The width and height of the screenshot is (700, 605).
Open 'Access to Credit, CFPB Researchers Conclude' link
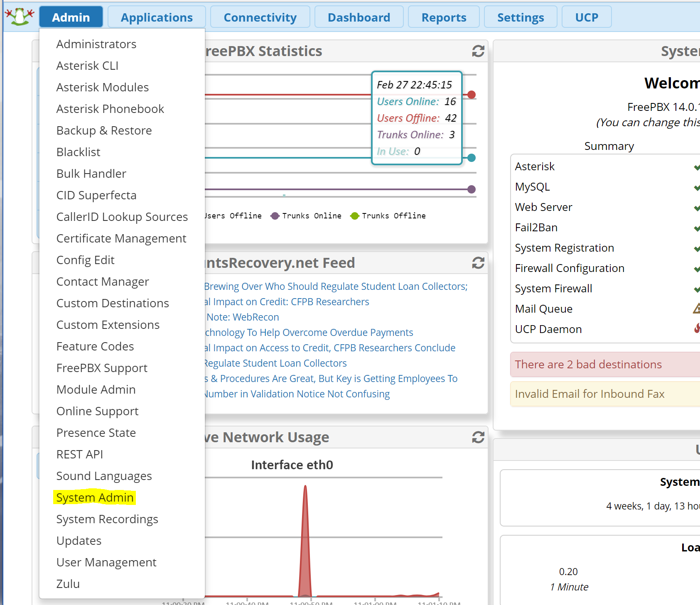pyautogui.click(x=330, y=348)
